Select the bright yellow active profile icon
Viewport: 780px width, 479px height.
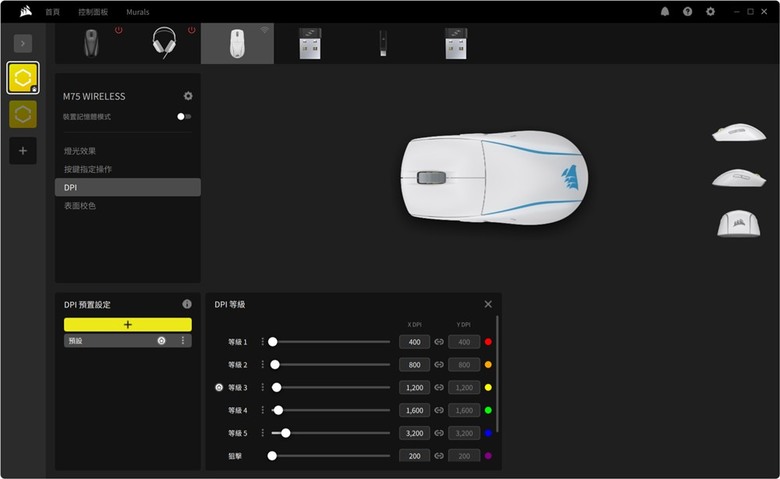[23, 78]
